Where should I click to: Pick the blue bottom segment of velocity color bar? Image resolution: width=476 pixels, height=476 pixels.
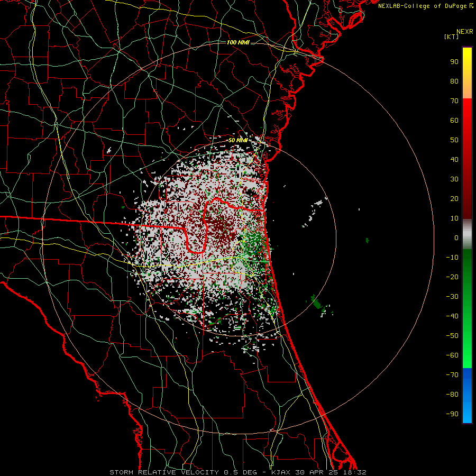[467, 396]
